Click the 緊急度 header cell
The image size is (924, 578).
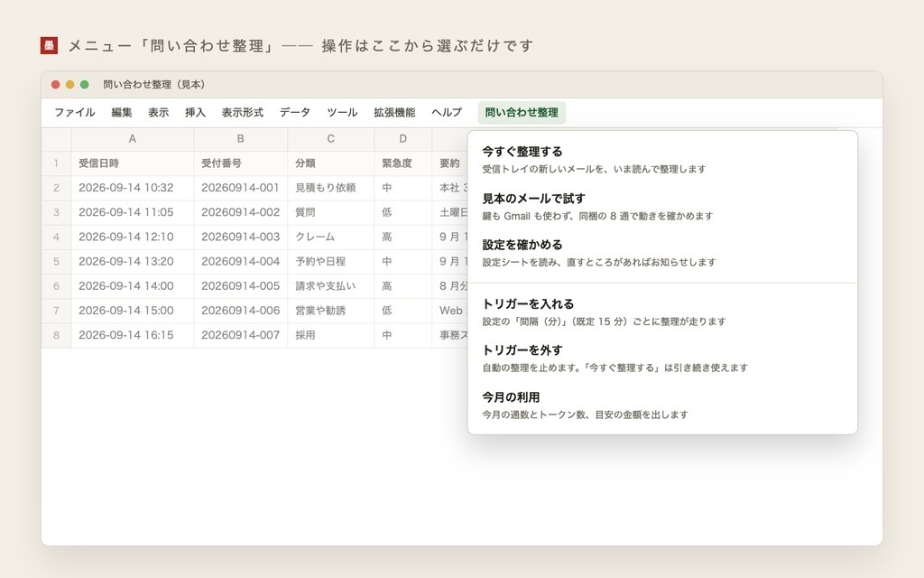403,163
